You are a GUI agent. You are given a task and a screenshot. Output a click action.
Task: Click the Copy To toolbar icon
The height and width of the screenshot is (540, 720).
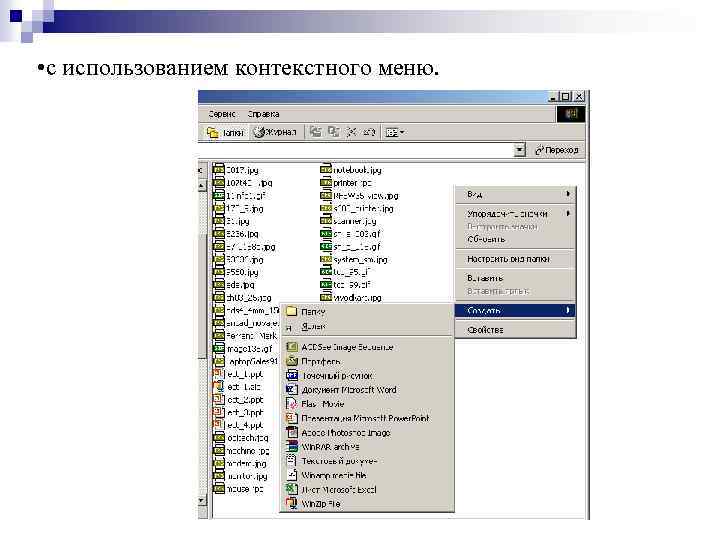(334, 132)
